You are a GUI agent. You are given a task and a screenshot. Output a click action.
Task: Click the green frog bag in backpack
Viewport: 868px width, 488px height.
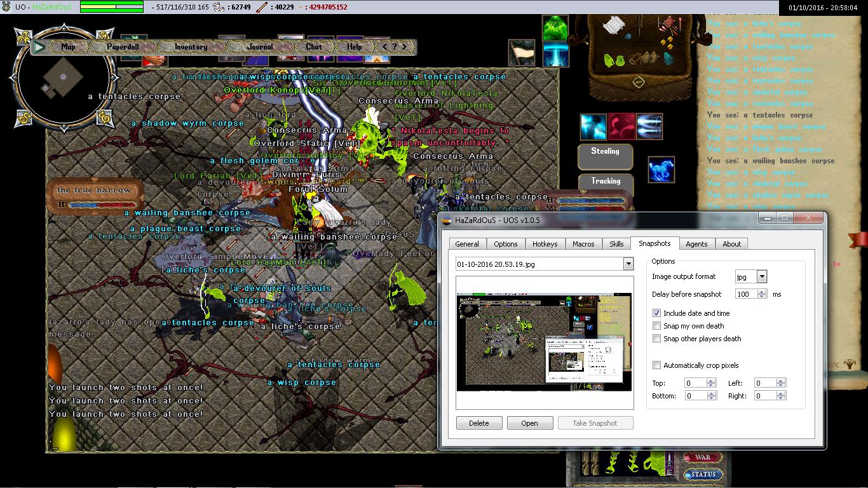click(621, 59)
